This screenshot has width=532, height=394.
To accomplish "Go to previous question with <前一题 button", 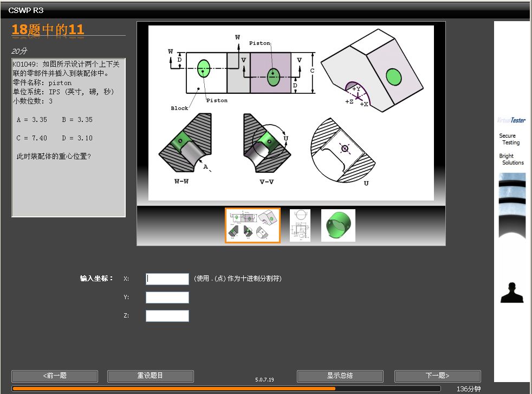I will click(x=55, y=376).
